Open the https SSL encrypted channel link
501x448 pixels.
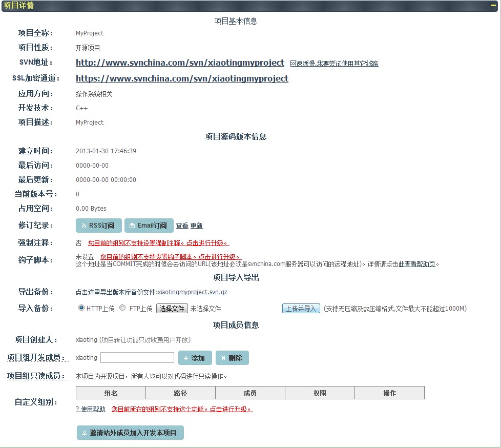(x=182, y=78)
